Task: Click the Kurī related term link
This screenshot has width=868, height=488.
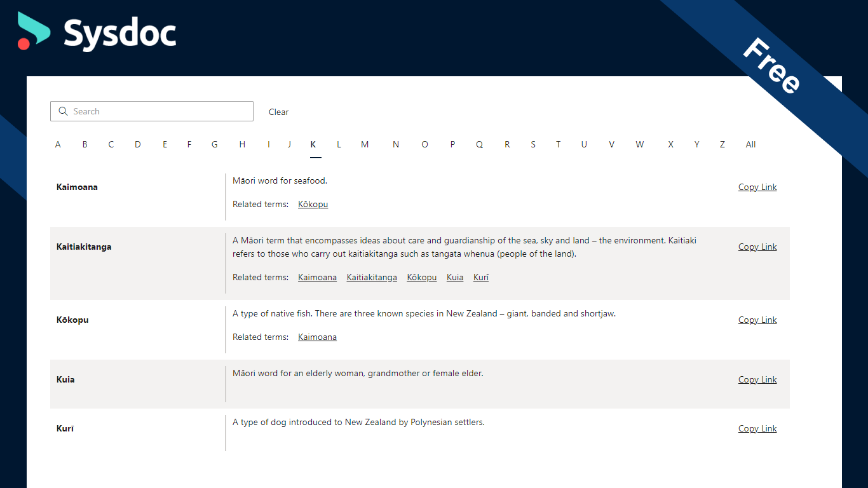Action: [480, 277]
